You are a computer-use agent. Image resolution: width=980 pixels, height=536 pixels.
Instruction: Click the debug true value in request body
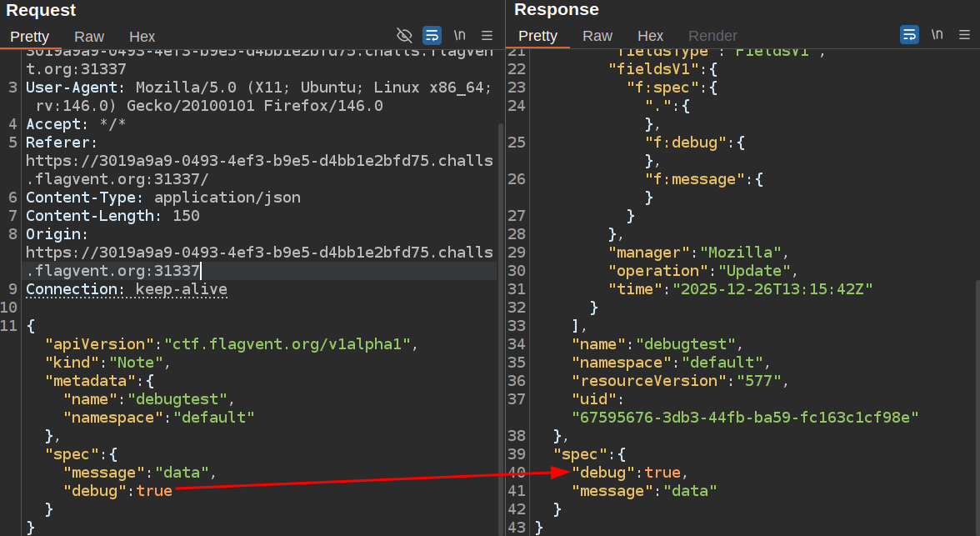tap(154, 491)
